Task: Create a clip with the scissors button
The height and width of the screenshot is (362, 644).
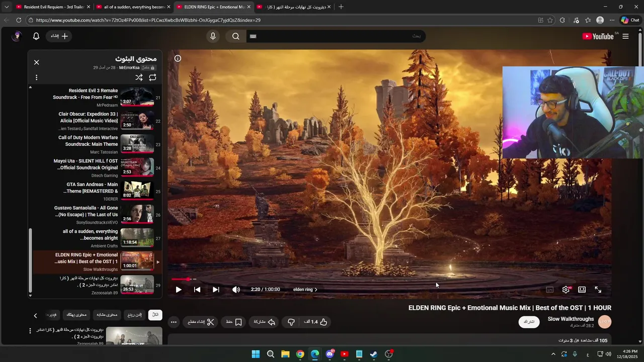Action: pos(201,322)
